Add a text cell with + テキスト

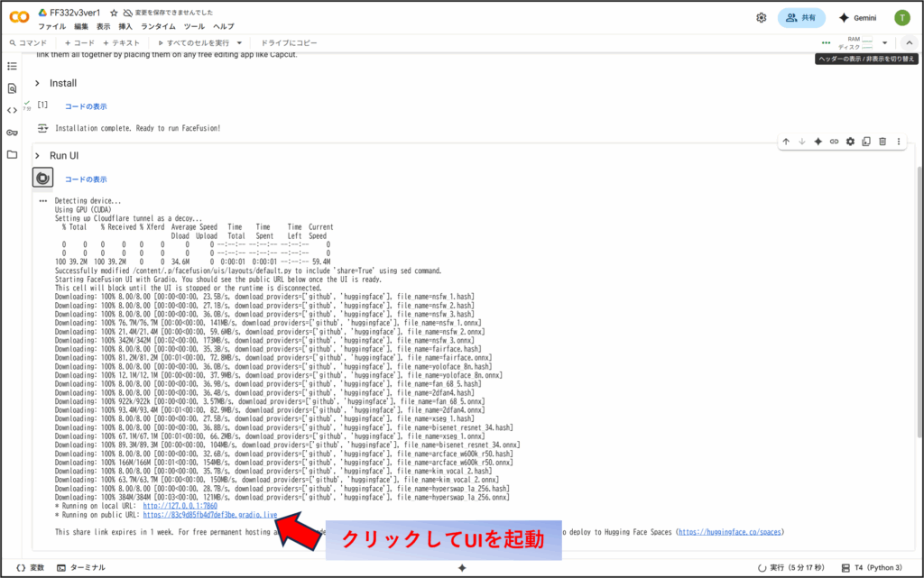point(121,43)
